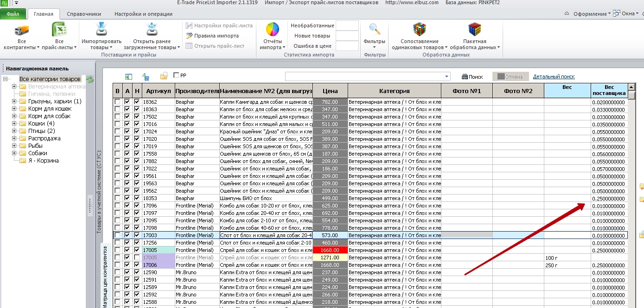Click export table icon above grid
Viewport: 644px width, 308px height.
(x=129, y=76)
